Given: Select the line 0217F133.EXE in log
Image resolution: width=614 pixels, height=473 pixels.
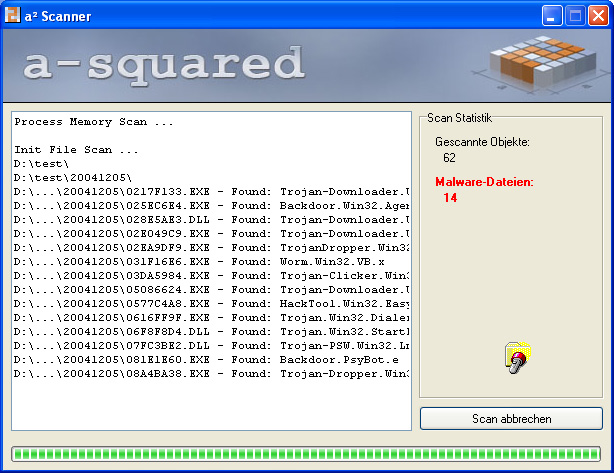Looking at the screenshot, I should 211,191.
